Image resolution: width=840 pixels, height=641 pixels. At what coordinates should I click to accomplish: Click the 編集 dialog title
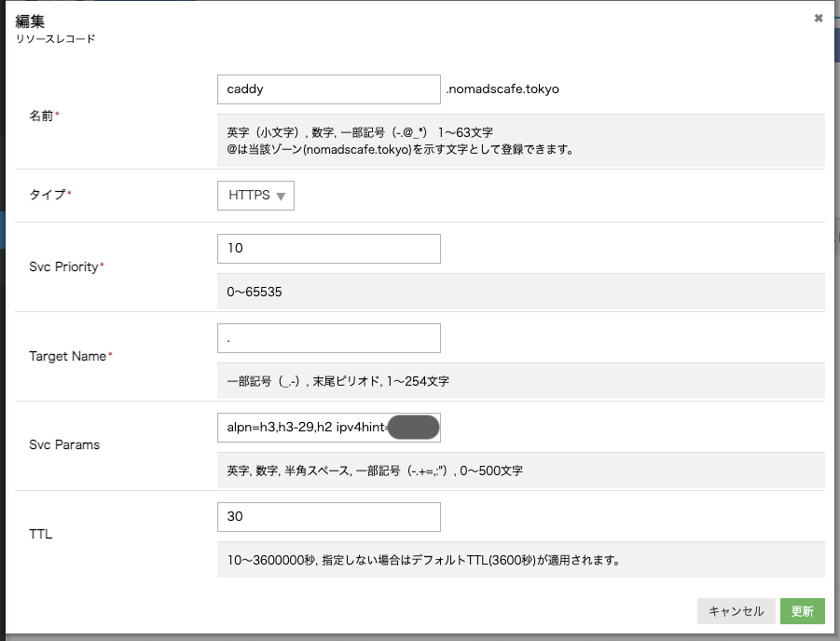29,20
